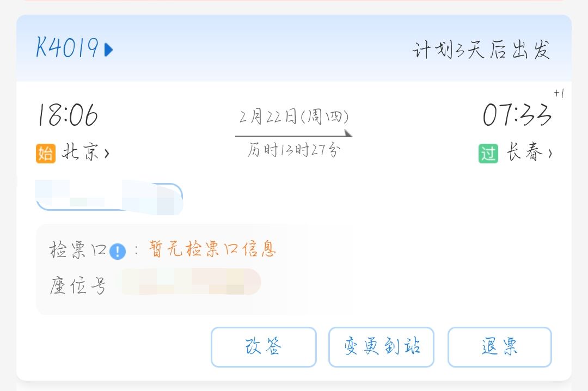Tap the 暂无检票口信息 orange text

(x=212, y=249)
